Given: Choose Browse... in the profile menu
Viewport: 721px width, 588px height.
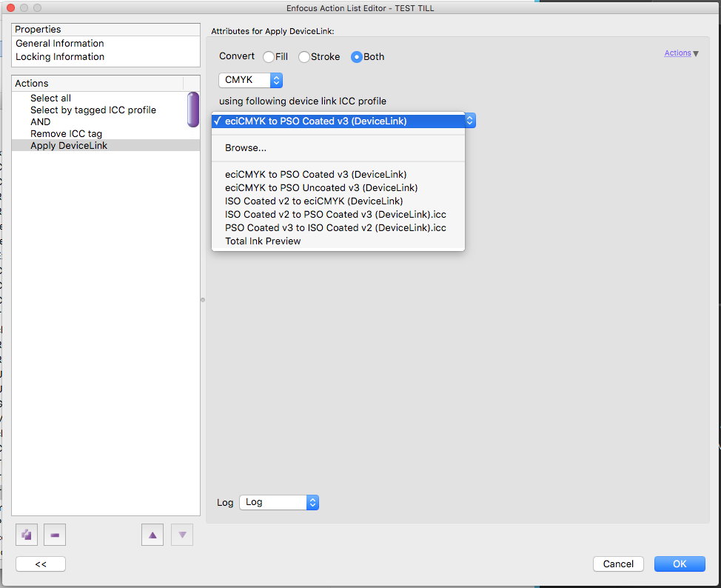Looking at the screenshot, I should tap(338, 147).
